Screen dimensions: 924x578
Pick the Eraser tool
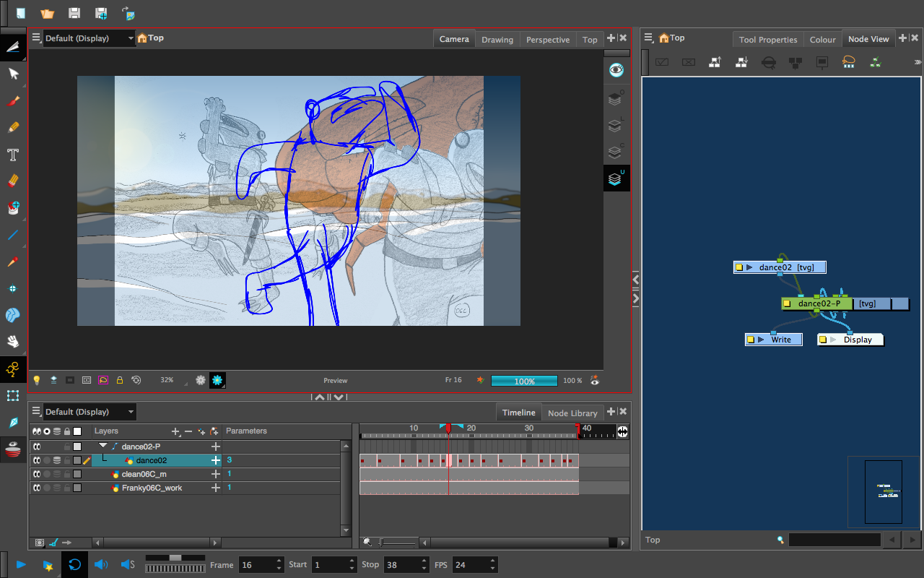click(x=13, y=181)
